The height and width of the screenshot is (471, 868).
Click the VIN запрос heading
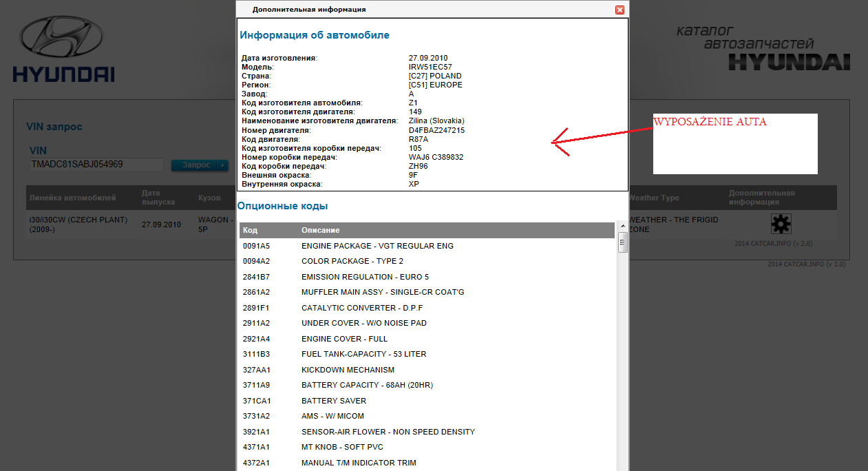point(54,127)
